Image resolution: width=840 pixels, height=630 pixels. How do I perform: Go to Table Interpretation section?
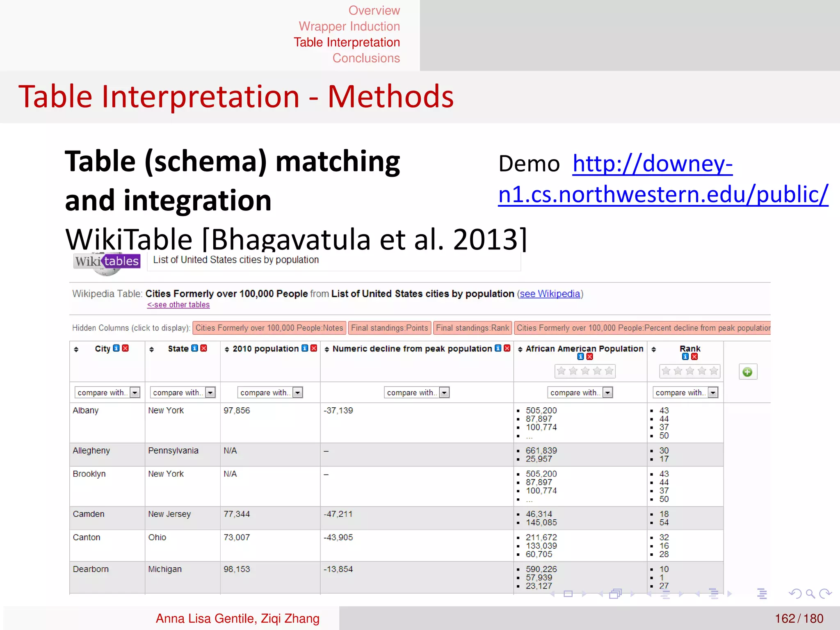(347, 42)
